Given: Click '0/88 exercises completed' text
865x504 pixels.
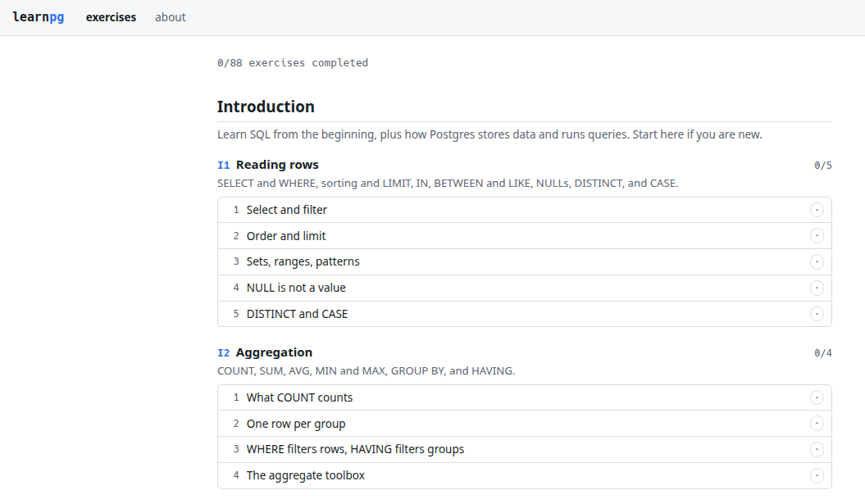Looking at the screenshot, I should click(293, 63).
